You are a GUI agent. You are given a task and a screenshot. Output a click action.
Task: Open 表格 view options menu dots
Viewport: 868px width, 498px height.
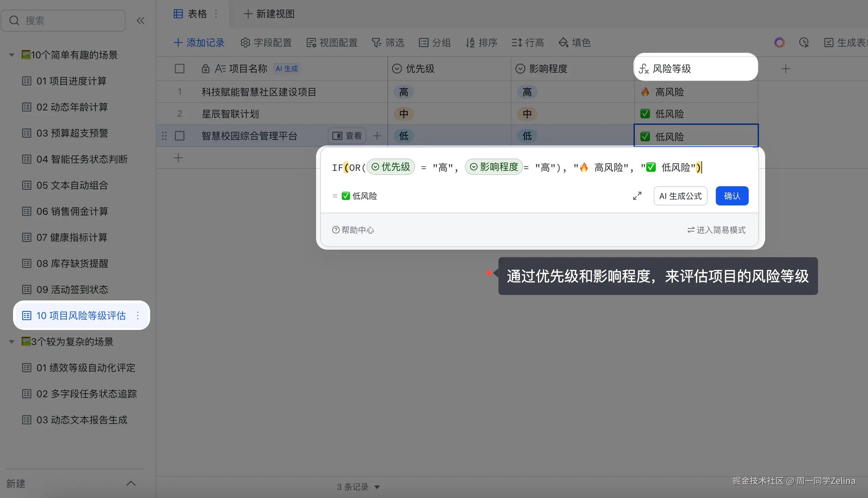[x=216, y=14]
